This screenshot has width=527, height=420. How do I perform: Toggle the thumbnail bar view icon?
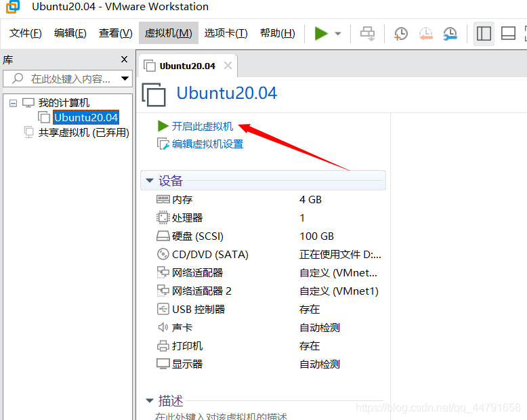coord(508,34)
